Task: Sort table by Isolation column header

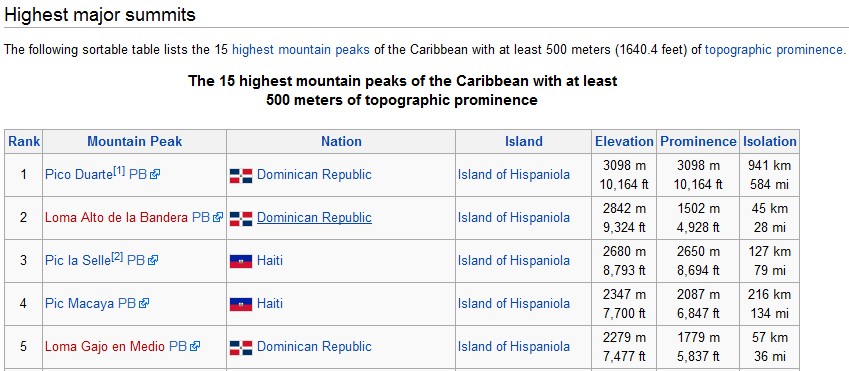Action: tap(769, 142)
